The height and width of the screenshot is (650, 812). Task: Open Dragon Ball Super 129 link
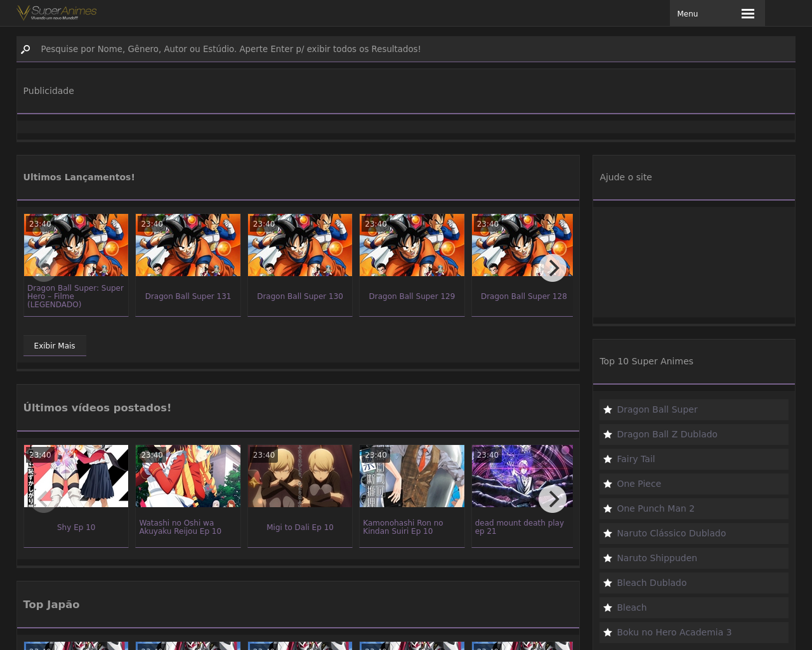pos(412,296)
